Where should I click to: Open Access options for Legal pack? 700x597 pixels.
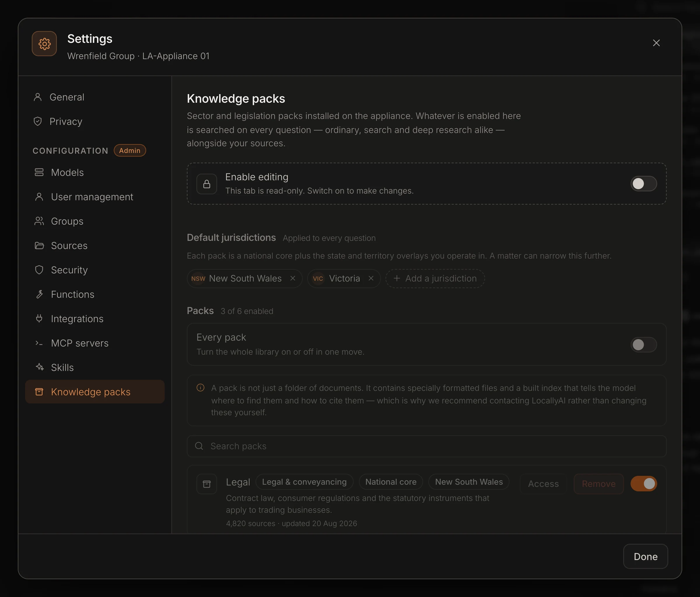pos(543,484)
